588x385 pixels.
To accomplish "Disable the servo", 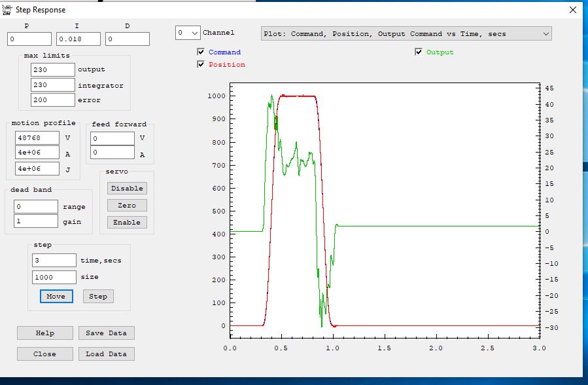I will [127, 188].
